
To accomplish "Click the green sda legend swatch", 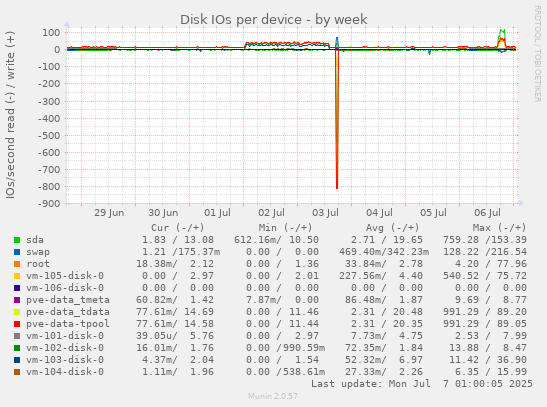I will 17,240.
